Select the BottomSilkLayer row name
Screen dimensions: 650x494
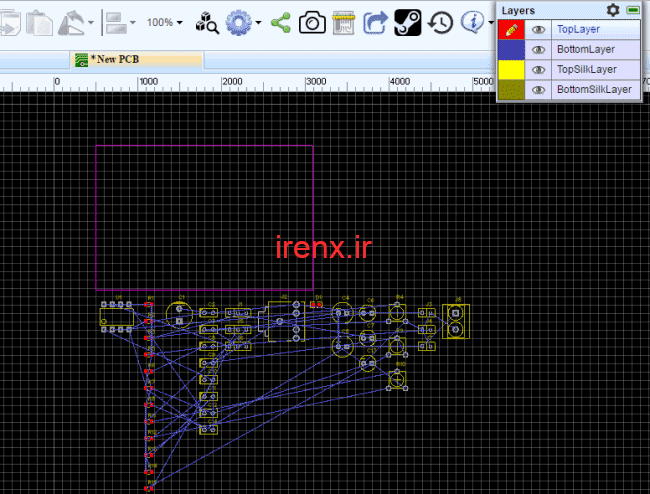click(x=594, y=90)
